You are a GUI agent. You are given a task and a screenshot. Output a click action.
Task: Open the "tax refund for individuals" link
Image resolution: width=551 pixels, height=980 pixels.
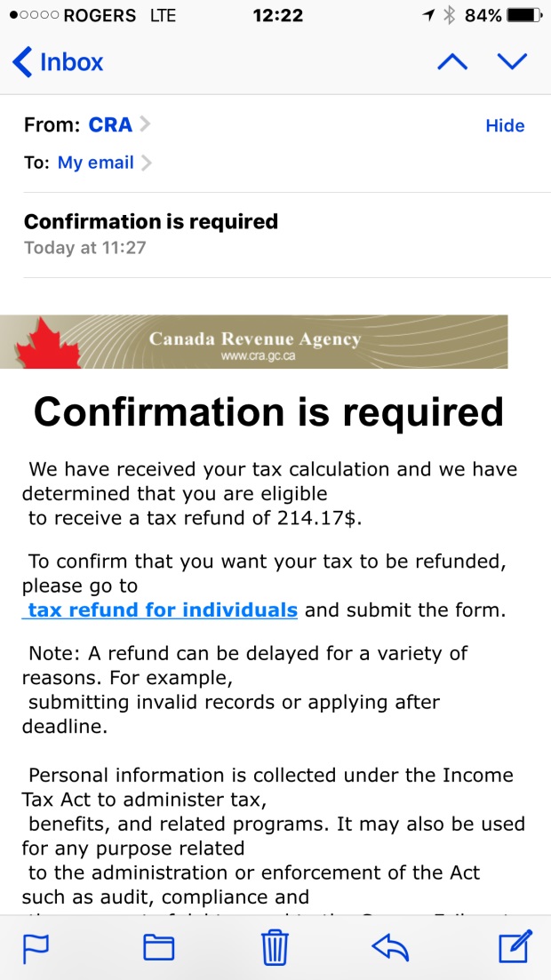[163, 610]
